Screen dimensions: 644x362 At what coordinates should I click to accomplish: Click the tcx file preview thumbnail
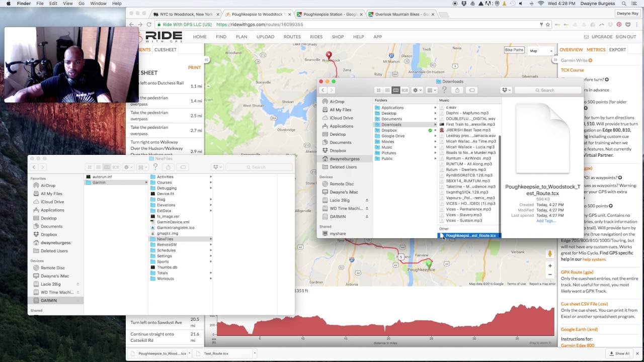pos(542,138)
